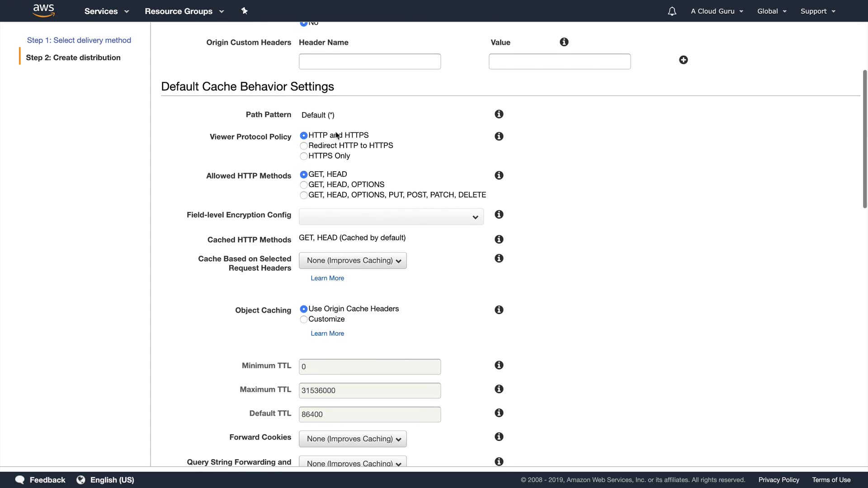Screen dimensions: 868x488
Task: Choose GET, HEAD, OPTIONS allowed methods
Action: click(x=304, y=185)
